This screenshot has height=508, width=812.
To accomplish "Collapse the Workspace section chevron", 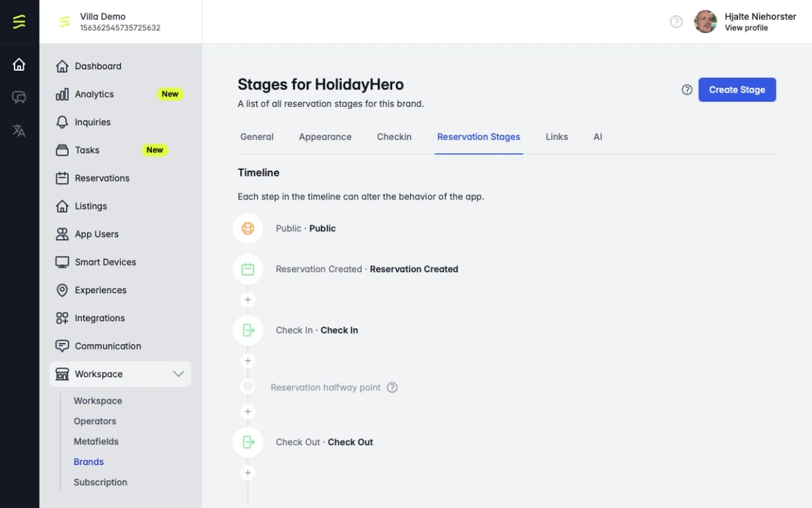I will click(178, 374).
